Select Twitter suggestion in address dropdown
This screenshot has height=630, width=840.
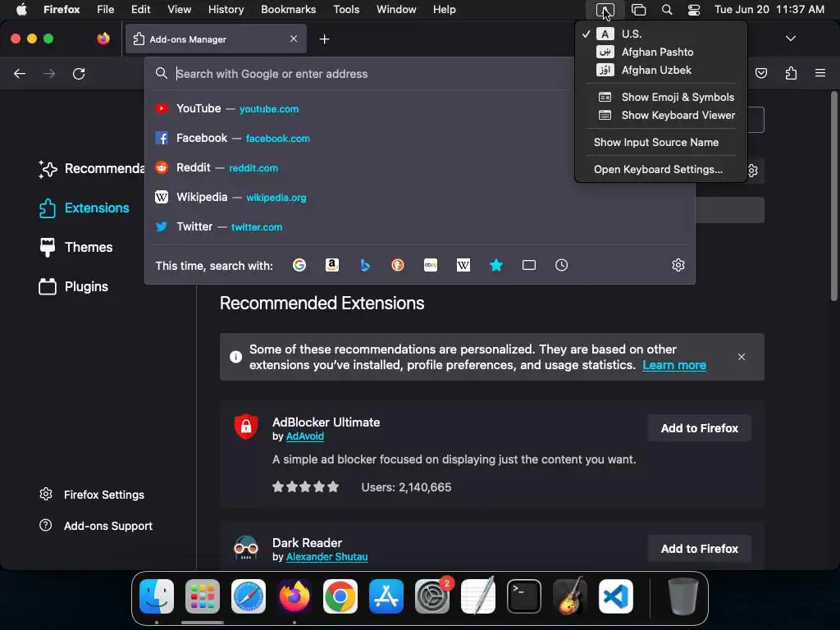tap(420, 226)
